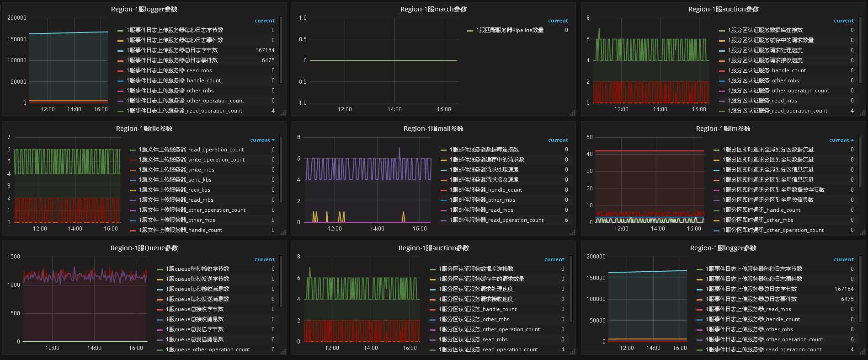This screenshot has width=868, height=360.
Task: Click resize handle icon of Region-1服Queue参数 panel
Action: (x=283, y=352)
